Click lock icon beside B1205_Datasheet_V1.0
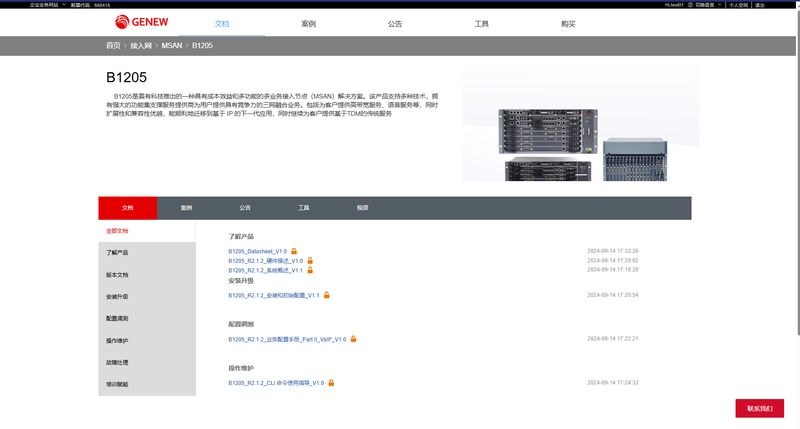 pos(294,251)
